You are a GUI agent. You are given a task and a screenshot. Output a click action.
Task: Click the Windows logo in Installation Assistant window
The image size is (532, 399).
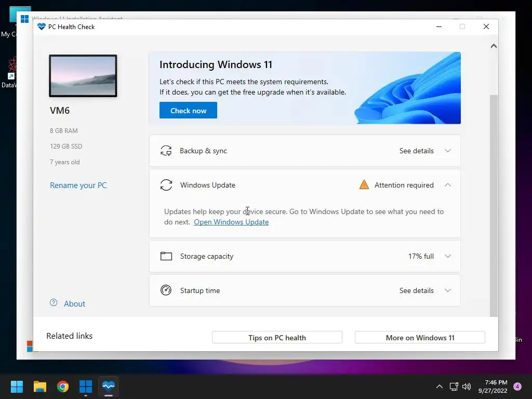pyautogui.click(x=25, y=19)
